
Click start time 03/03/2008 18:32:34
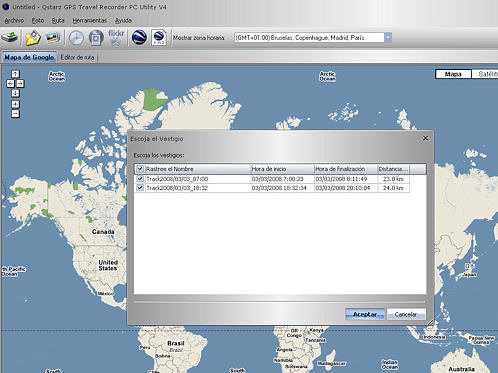[282, 188]
